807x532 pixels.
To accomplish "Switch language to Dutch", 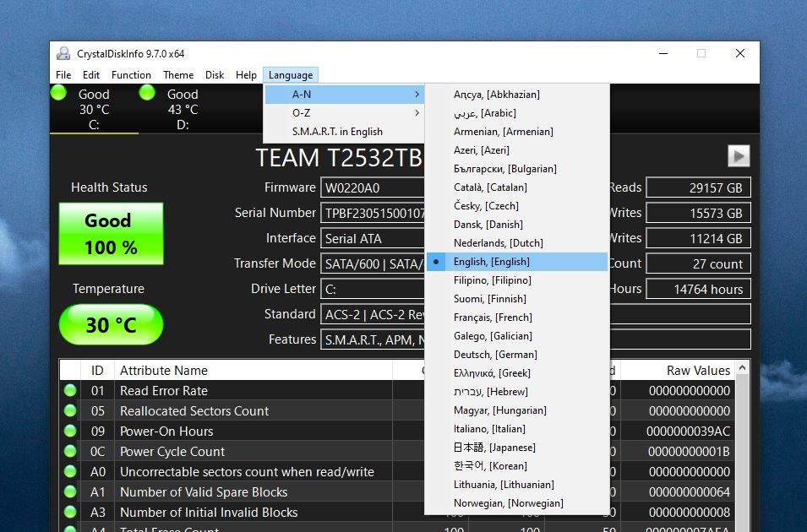I will 517,242.
